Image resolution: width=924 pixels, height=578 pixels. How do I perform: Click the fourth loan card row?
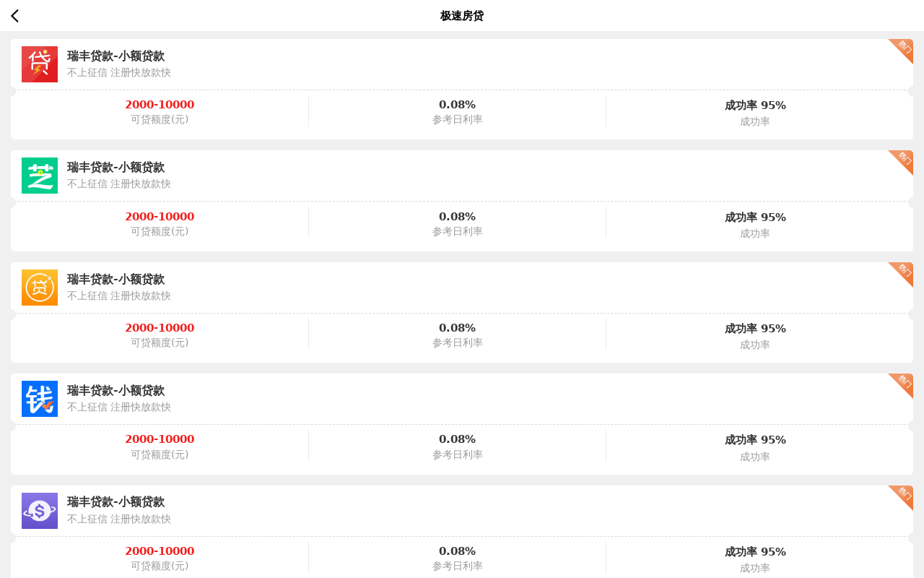pos(462,397)
